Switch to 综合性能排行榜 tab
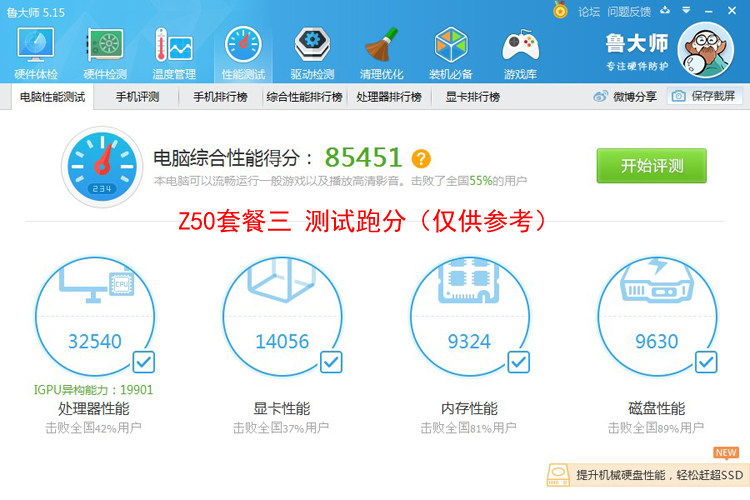750x500 pixels. 304,97
